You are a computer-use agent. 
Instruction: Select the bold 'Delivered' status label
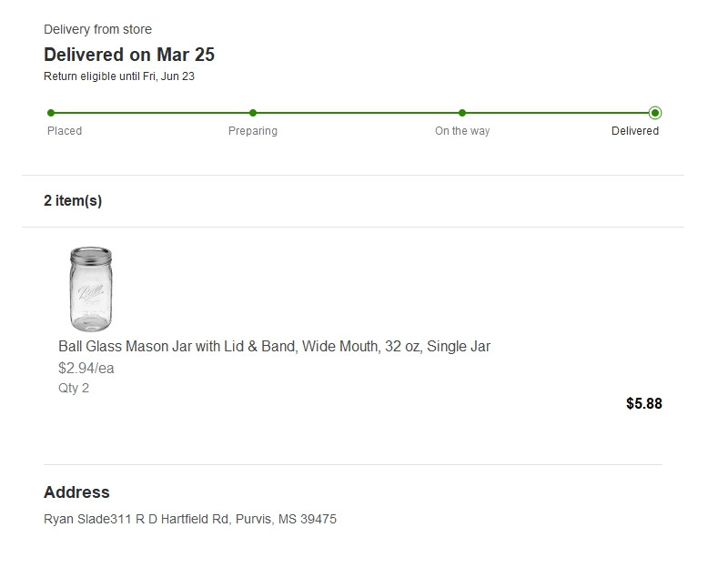tap(635, 131)
